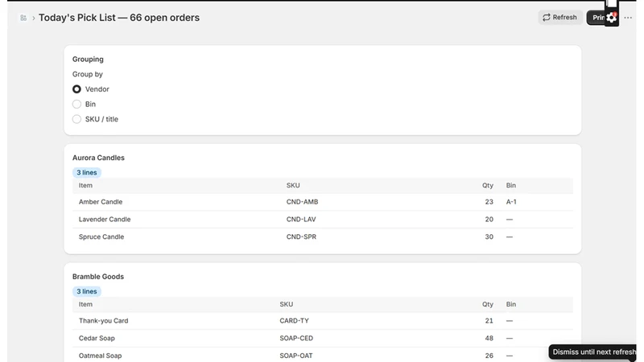Click the app icon before the page title
644x362 pixels.
(x=23, y=18)
